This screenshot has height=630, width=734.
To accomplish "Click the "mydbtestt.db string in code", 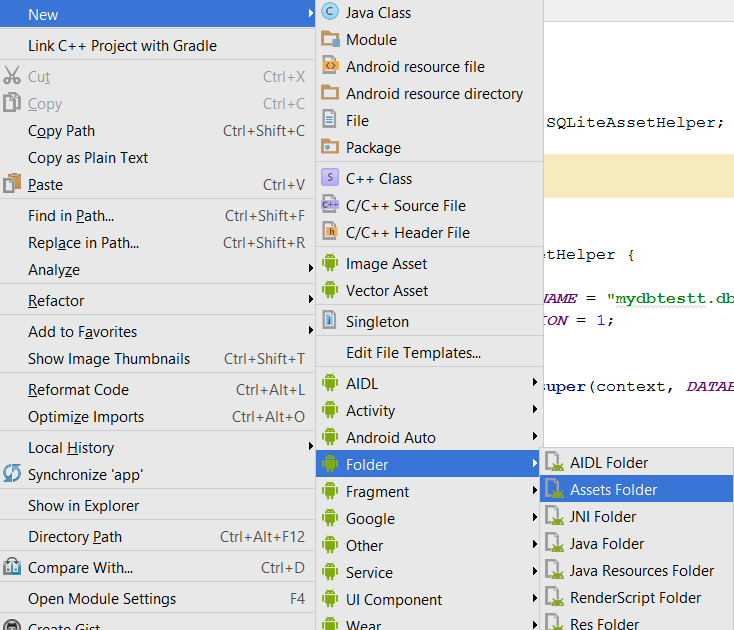I will pyautogui.click(x=670, y=299).
